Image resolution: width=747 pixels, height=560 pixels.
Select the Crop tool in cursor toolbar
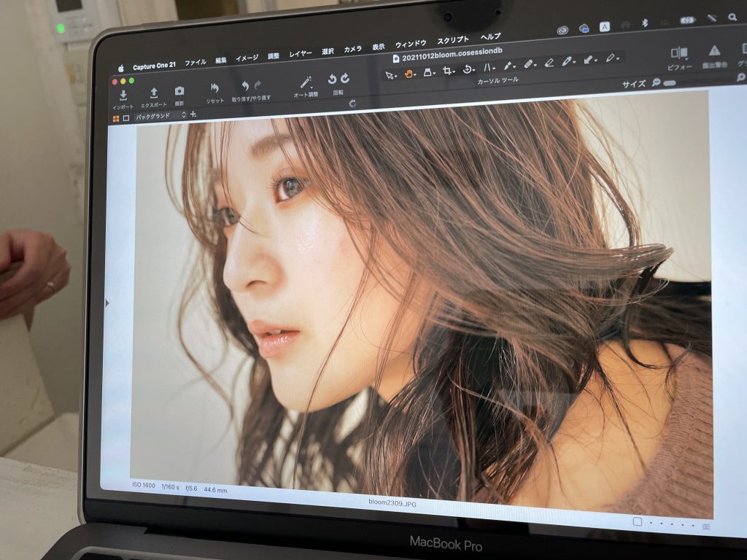447,71
